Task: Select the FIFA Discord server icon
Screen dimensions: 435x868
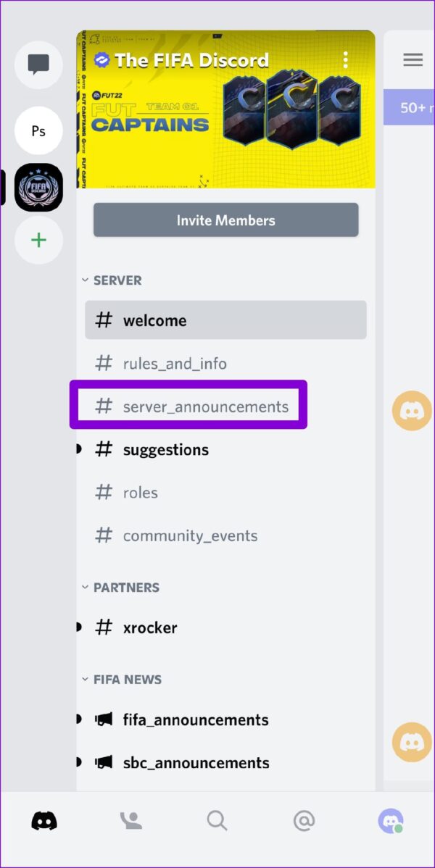Action: coord(38,188)
